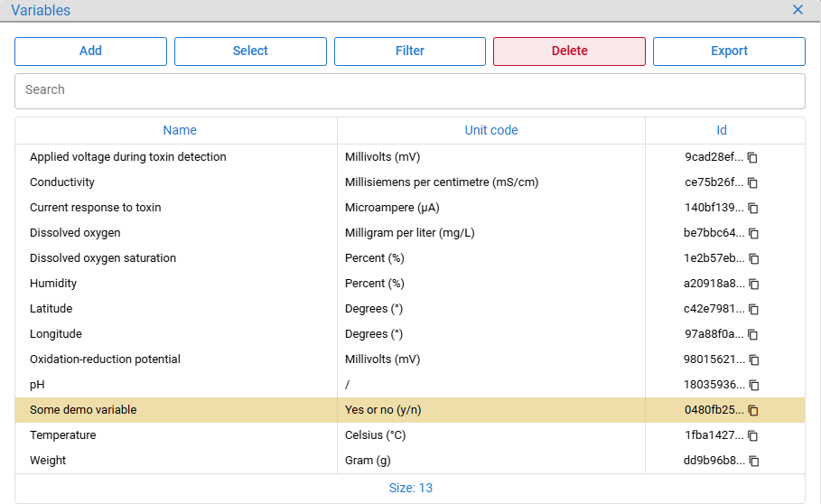Image resolution: width=821 pixels, height=504 pixels.
Task: Select the Oxidation-reduction potential row
Action: point(410,359)
